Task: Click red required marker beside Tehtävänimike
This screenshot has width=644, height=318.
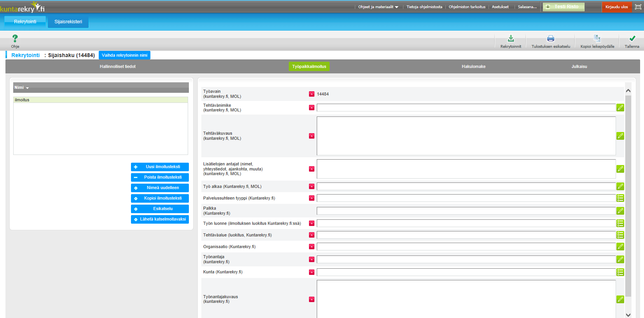Action: click(x=312, y=108)
